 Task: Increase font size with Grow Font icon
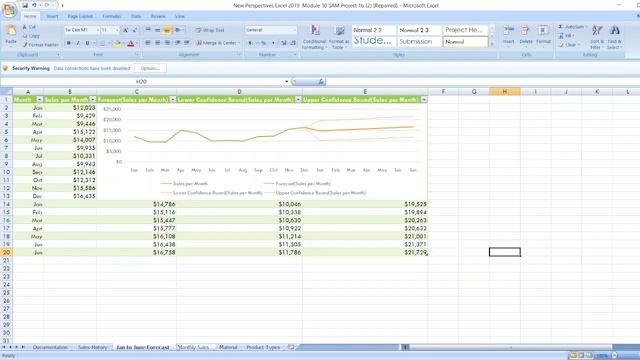coord(125,30)
